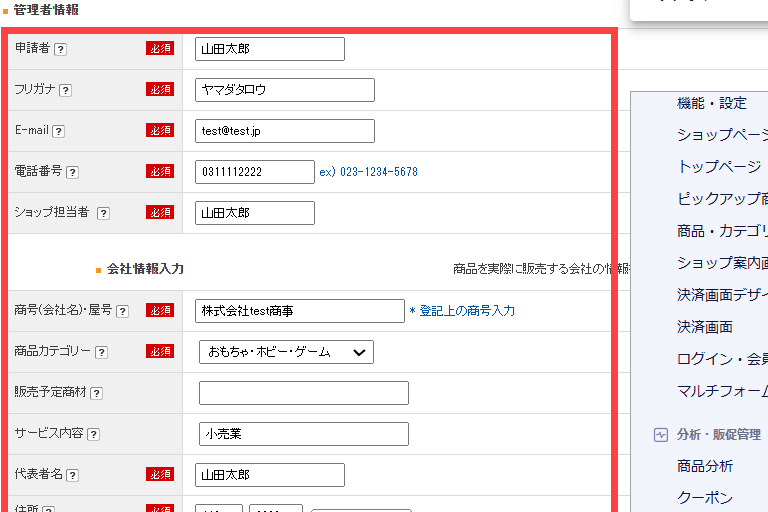Click the 分析・販促管理 section icon
This screenshot has height=512, width=768.
pyautogui.click(x=661, y=435)
